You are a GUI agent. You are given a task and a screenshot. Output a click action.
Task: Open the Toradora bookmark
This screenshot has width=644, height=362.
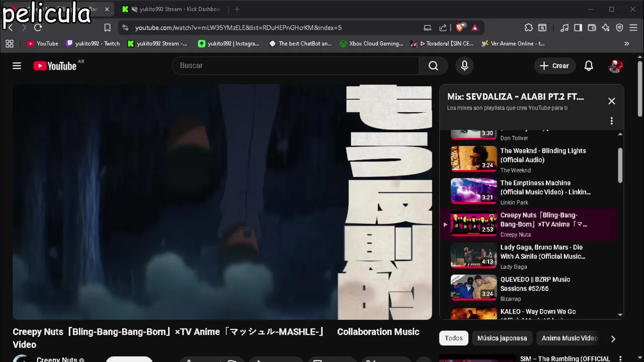[x=442, y=44]
